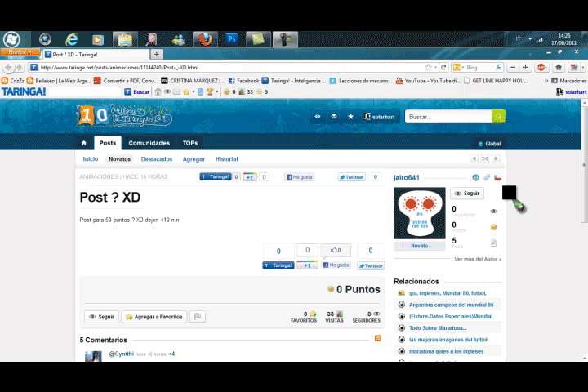This screenshot has height=392, width=588.
Task: Open the orange Firefox menu button
Action: [20, 52]
